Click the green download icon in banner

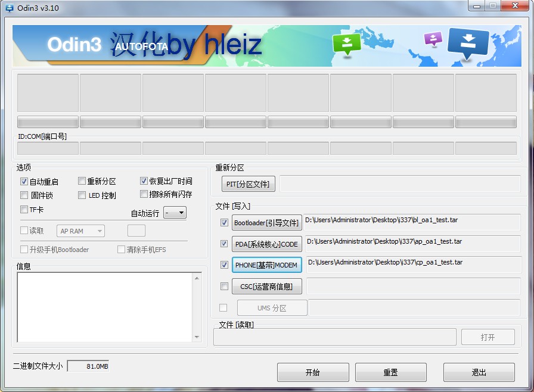click(x=347, y=44)
